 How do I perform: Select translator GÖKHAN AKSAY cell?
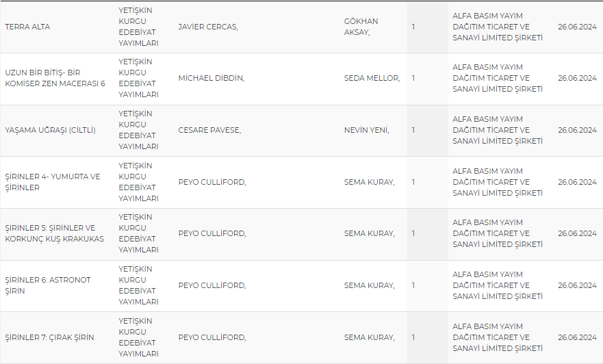click(361, 27)
